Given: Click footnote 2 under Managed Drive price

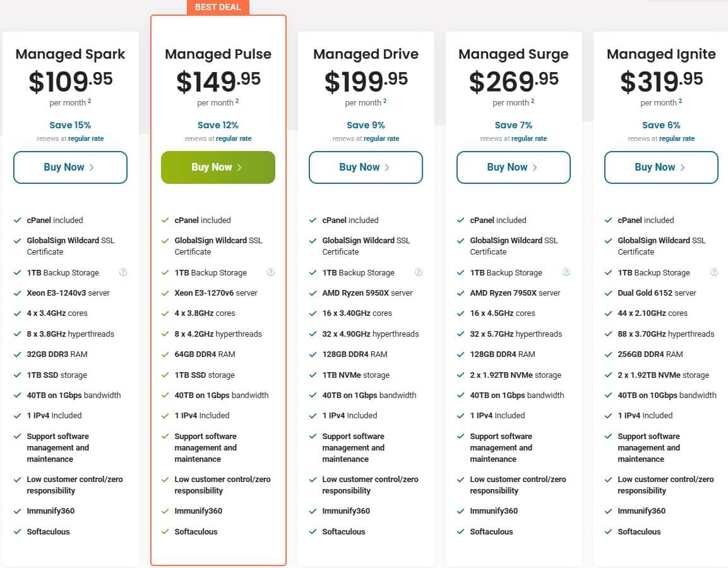Looking at the screenshot, I should pos(385,101).
